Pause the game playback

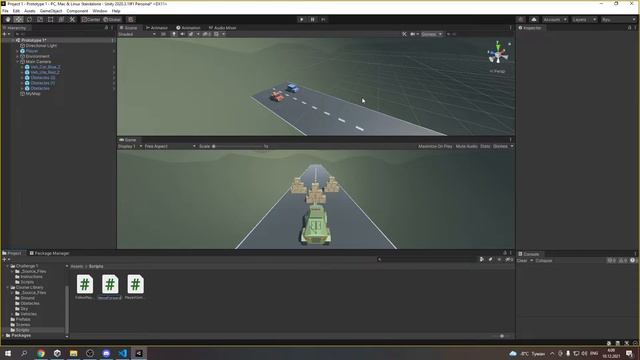tap(313, 20)
